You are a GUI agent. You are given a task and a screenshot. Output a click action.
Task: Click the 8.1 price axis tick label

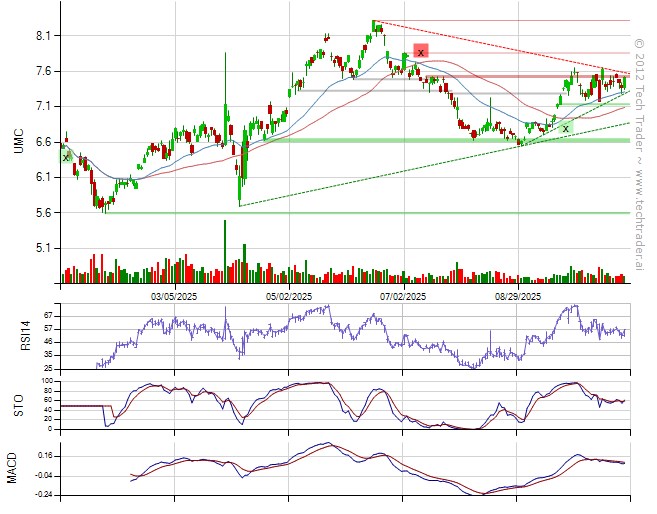tap(44, 35)
